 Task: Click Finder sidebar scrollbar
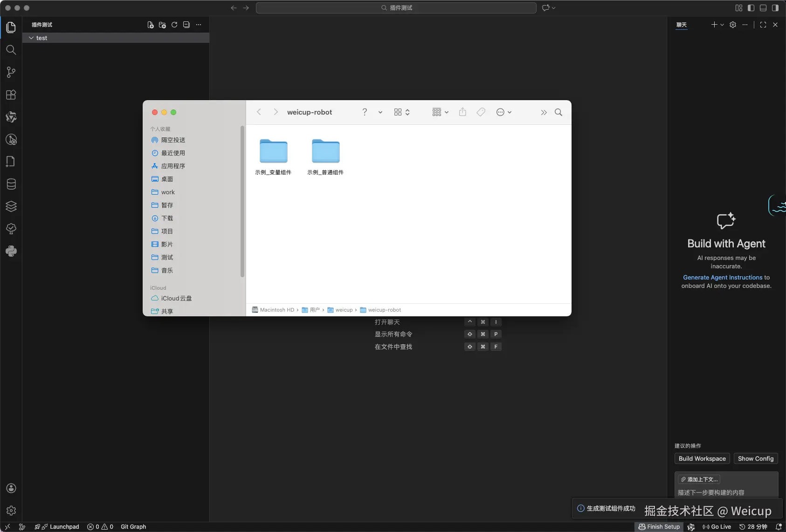242,201
